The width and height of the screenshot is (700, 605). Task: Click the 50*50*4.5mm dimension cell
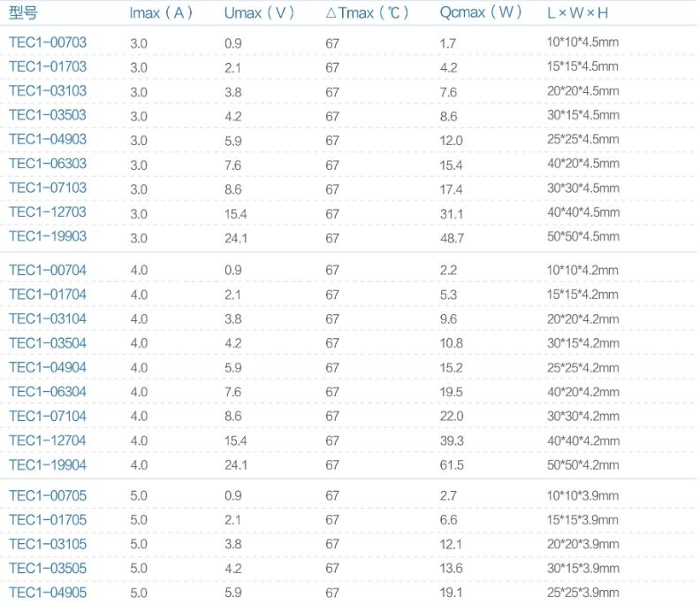click(x=582, y=236)
